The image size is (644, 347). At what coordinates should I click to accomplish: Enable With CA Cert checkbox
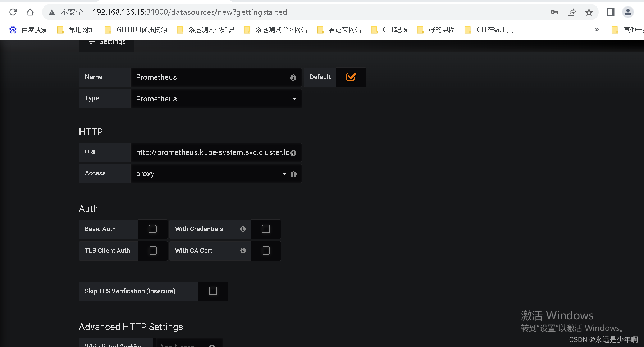pos(266,251)
